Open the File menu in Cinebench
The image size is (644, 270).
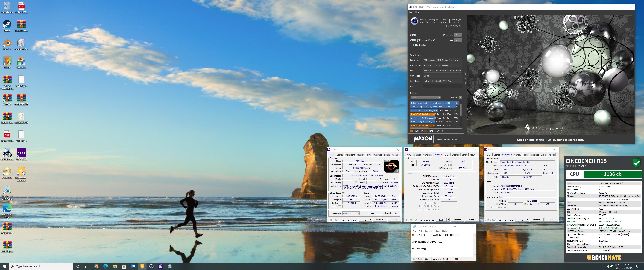tap(411, 12)
